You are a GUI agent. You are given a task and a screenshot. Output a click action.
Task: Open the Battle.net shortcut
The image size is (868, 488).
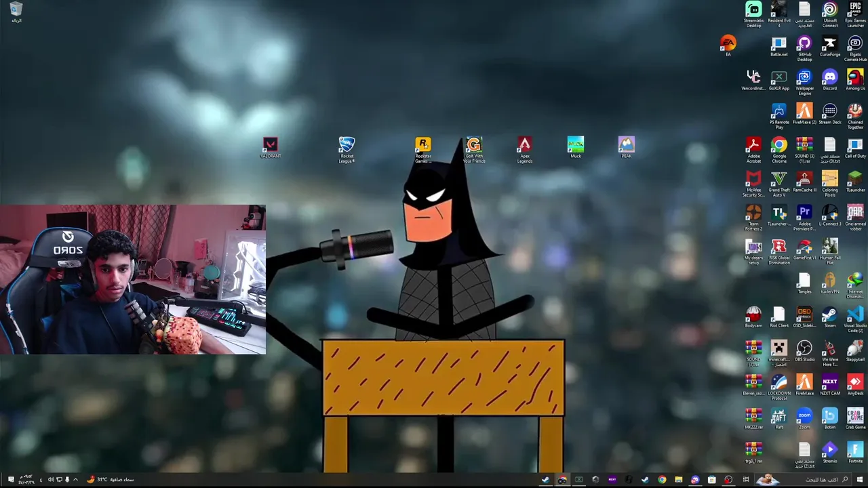[x=779, y=46]
